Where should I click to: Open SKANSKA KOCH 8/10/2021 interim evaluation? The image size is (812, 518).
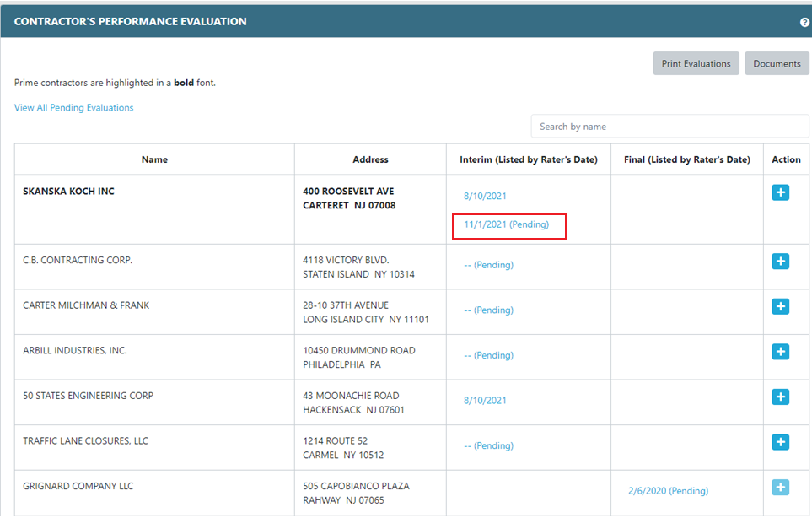pos(485,196)
